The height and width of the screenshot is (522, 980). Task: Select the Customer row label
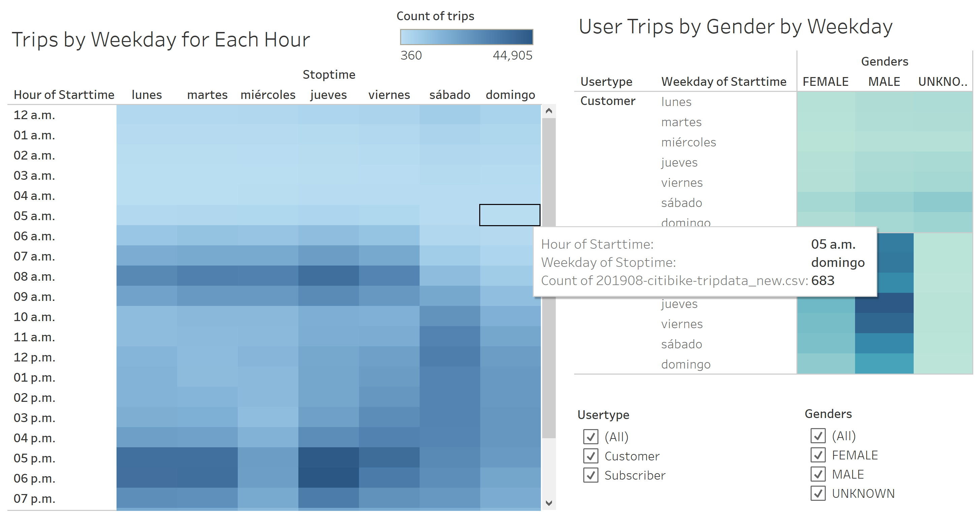pos(607,101)
